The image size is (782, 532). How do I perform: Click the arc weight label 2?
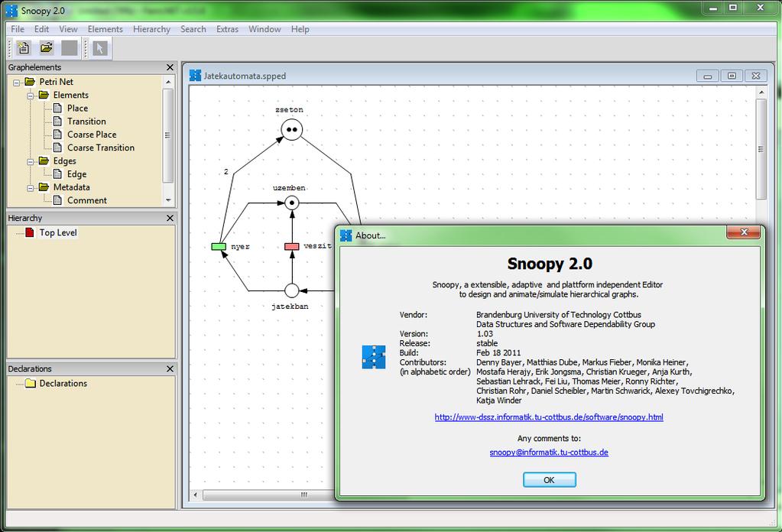(x=226, y=171)
